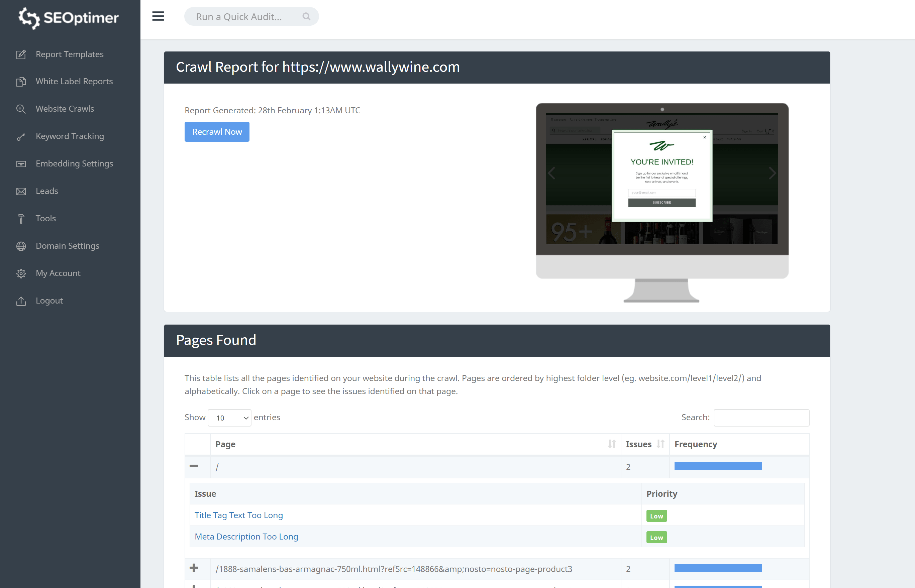Click the White Label Reports sidebar icon
The image size is (915, 588).
pyautogui.click(x=21, y=81)
